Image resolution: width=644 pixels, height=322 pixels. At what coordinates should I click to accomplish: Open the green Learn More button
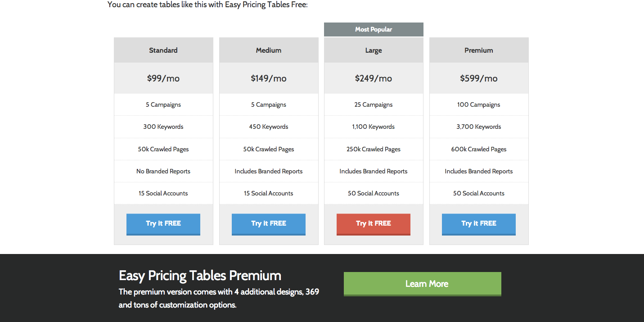point(422,284)
